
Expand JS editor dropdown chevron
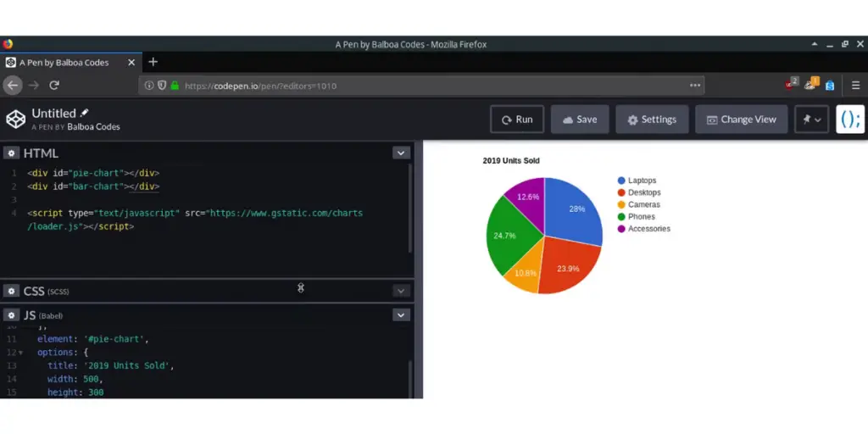[x=401, y=315]
